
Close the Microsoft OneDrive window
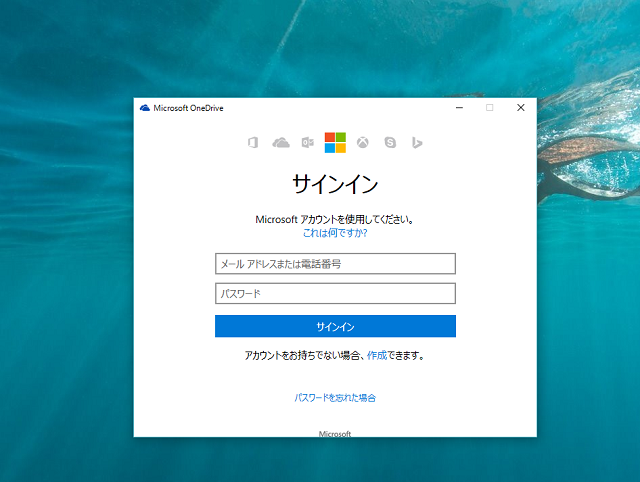pos(521,108)
